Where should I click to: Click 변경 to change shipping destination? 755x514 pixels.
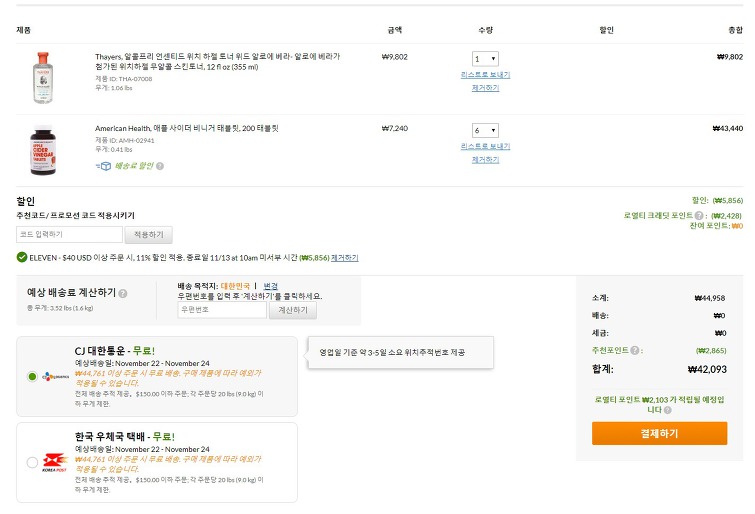[271, 286]
